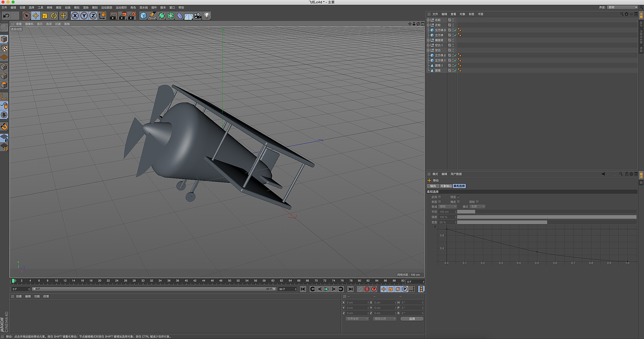Open object manager 标签 menu
This screenshot has width=644, height=339.
pyautogui.click(x=471, y=14)
